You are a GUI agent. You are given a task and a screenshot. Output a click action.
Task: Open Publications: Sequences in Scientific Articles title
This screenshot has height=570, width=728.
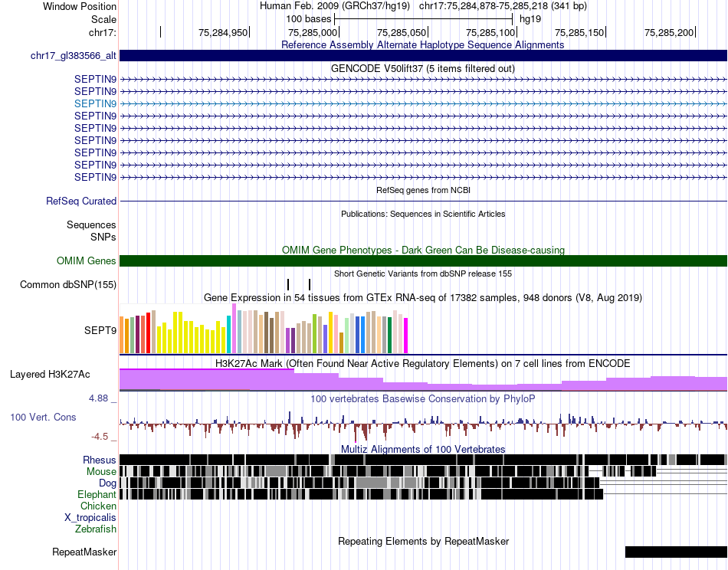pos(423,214)
